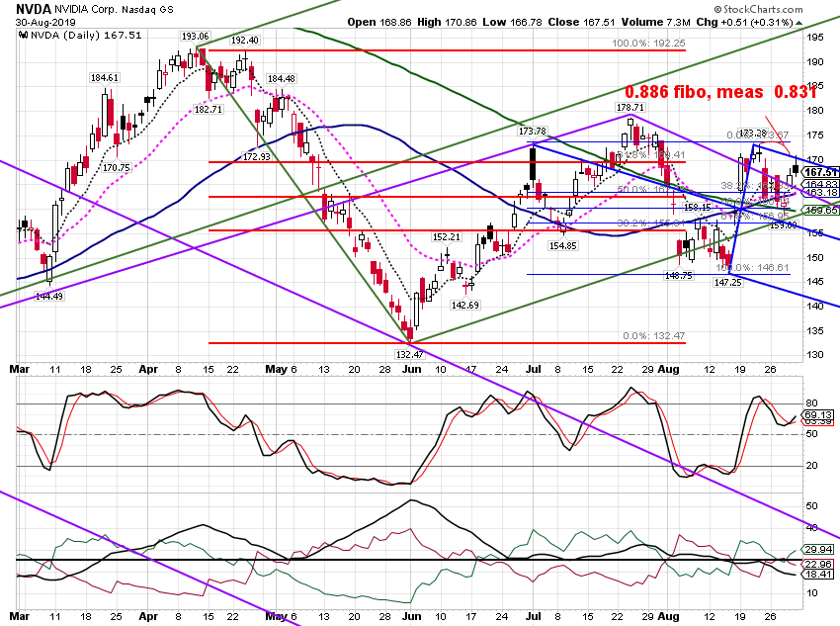The image size is (840, 626).
Task: Click the green 29.94 indicator value tag
Action: [x=818, y=550]
